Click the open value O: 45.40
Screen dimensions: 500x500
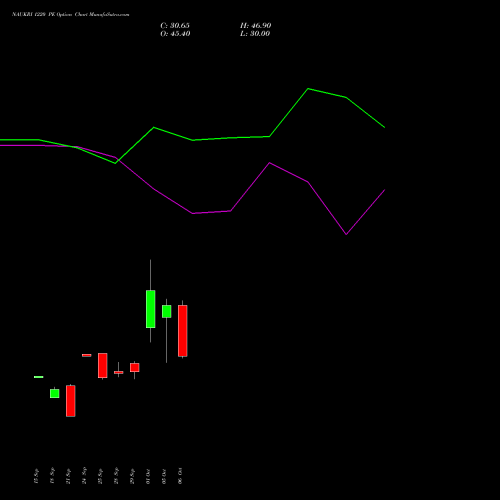pyautogui.click(x=175, y=34)
